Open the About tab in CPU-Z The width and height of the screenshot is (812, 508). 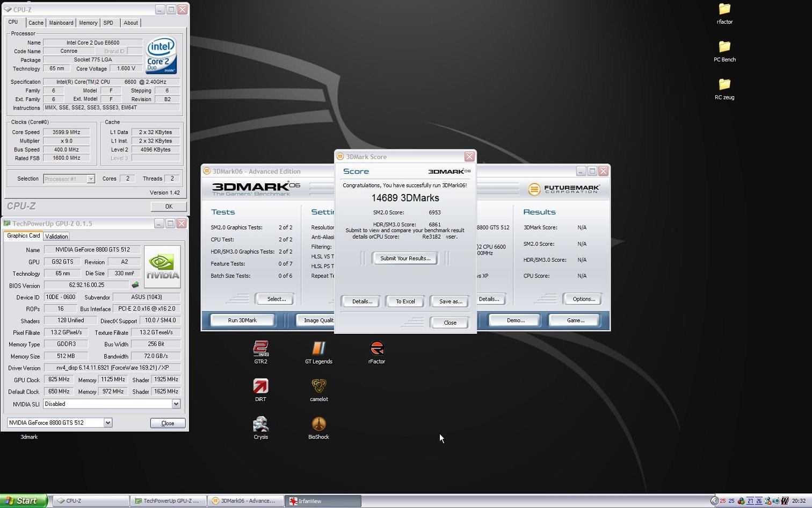pos(130,23)
